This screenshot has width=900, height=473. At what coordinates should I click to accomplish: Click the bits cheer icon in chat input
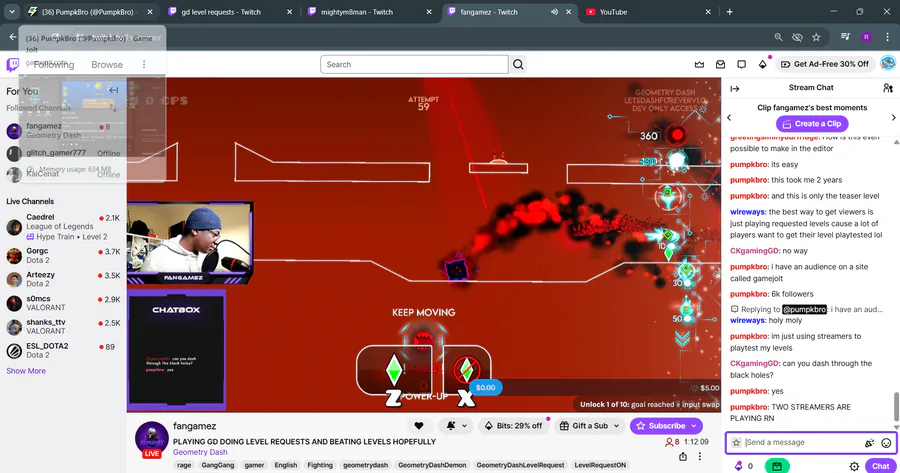tap(870, 443)
